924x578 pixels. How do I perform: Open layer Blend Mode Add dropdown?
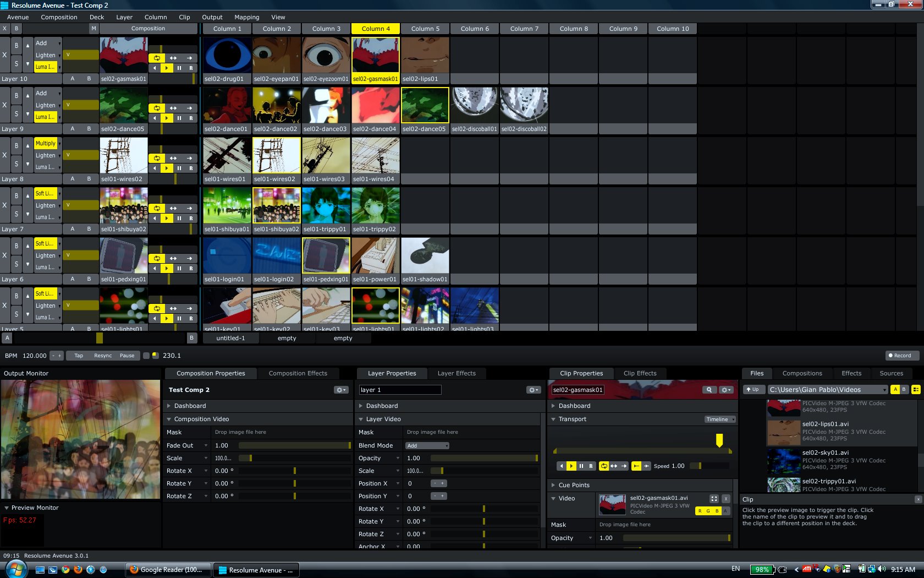point(427,445)
